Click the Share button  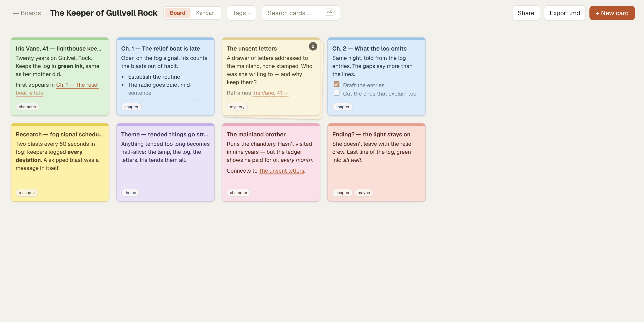coord(526,13)
